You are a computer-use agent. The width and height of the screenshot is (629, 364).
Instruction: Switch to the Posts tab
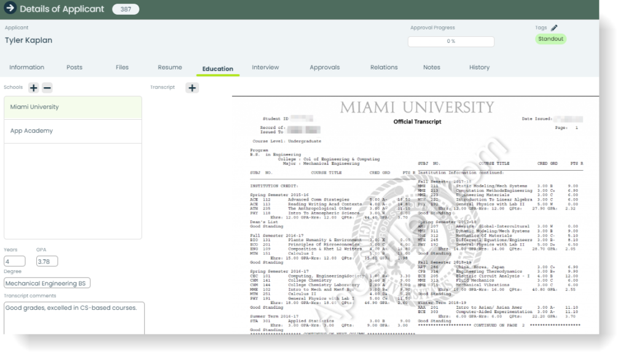[74, 68]
